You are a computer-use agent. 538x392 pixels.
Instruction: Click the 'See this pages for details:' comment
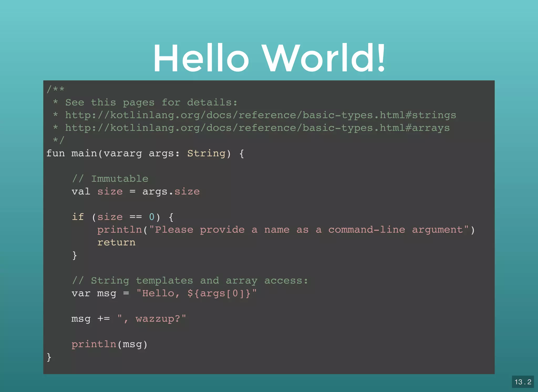[151, 103]
